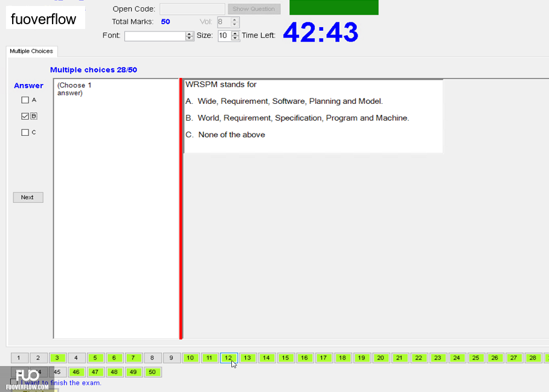Screen dimensions: 549x392
Task: Increase the Font spinner value
Action: [x=190, y=34]
